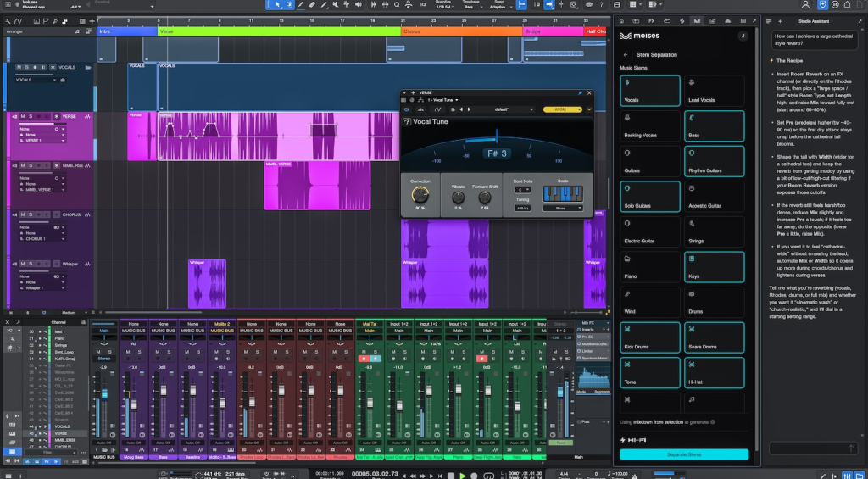Screen dimensions: 868x479
Task: Click the Formant Shift knob
Action: (484, 198)
